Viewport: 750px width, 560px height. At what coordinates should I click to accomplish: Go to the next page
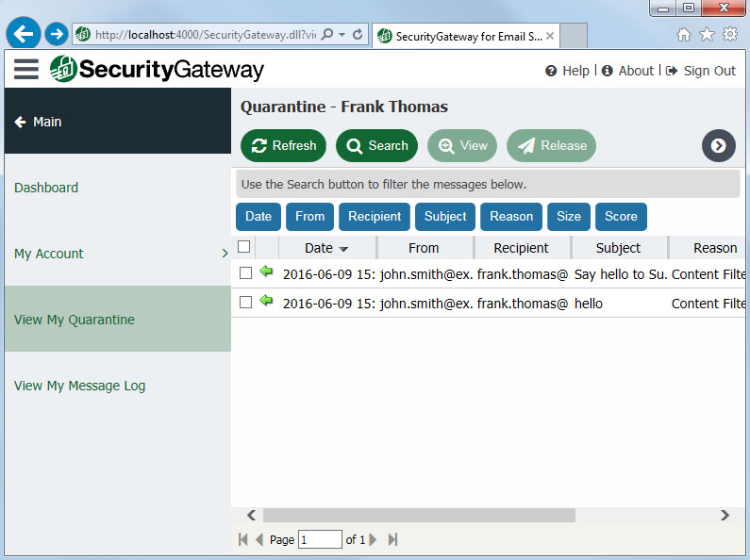(373, 539)
